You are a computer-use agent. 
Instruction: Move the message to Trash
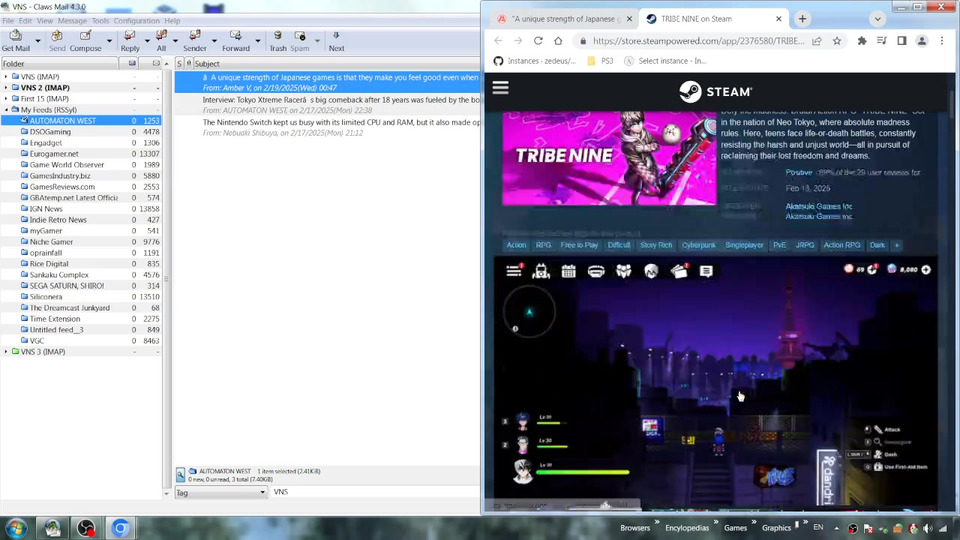click(278, 41)
